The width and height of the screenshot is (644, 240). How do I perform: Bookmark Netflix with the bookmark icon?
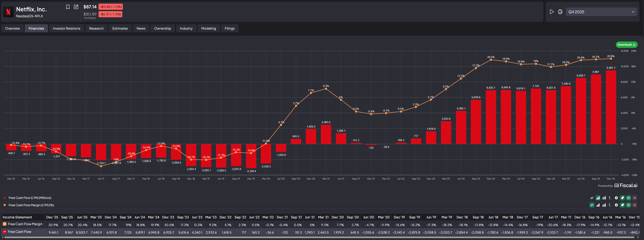coord(67,7)
